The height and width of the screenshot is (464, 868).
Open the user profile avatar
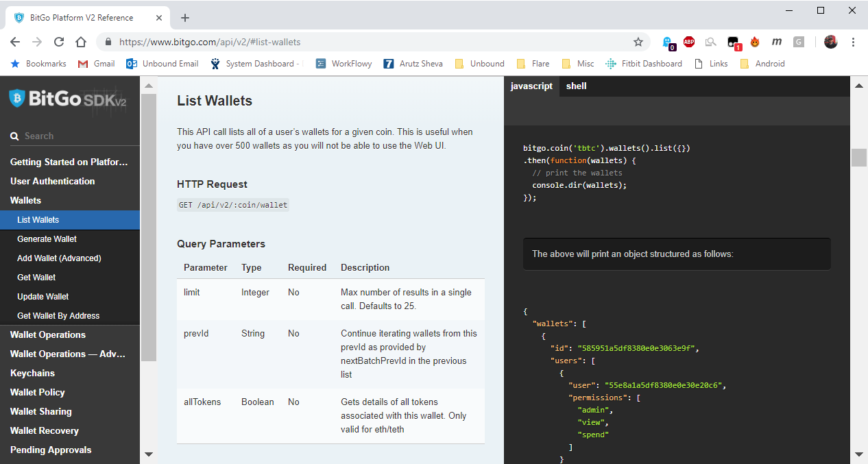click(831, 42)
